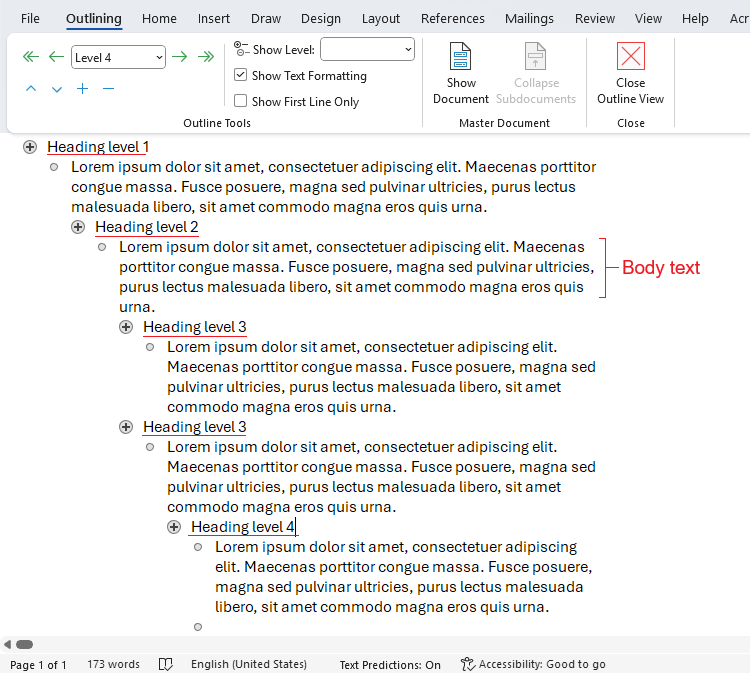Viewport: 750px width, 673px height.
Task: Click the Promote left arrow icon
Action: coord(56,57)
